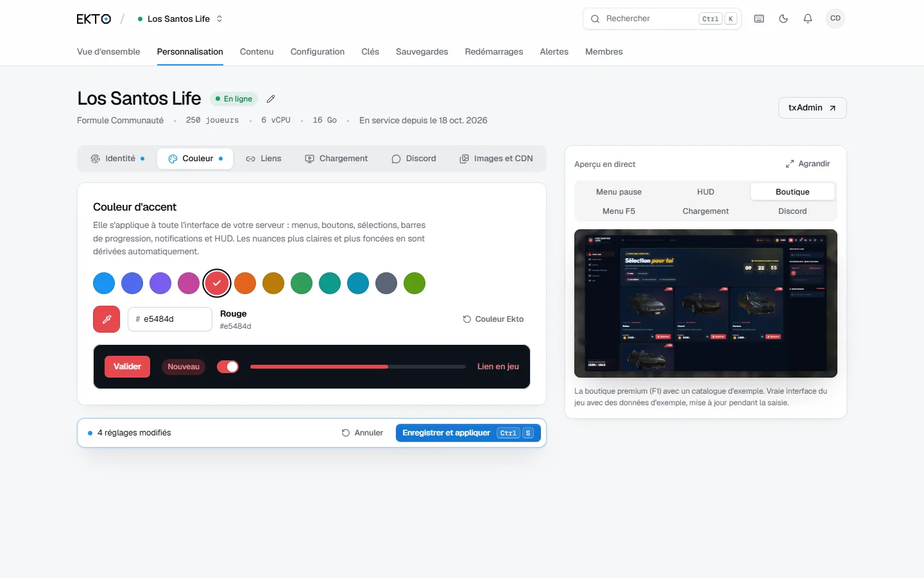Click Enregistrer et appliquer
Screen dimensions: 924x578
468,433
